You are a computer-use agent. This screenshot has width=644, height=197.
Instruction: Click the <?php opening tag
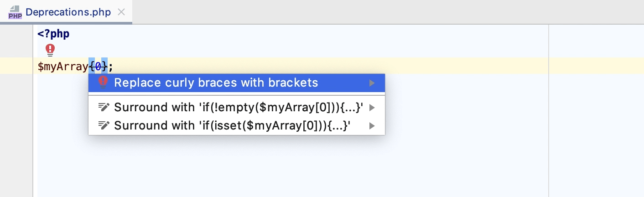tap(53, 34)
